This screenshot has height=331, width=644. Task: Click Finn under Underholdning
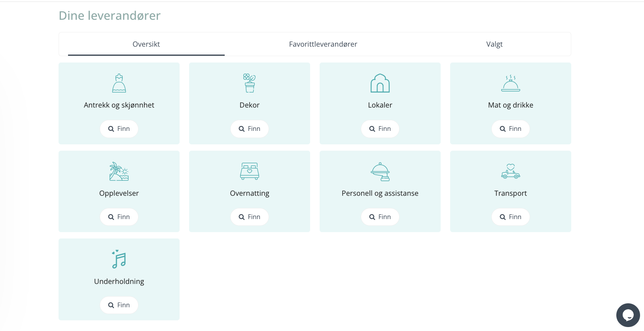(119, 305)
